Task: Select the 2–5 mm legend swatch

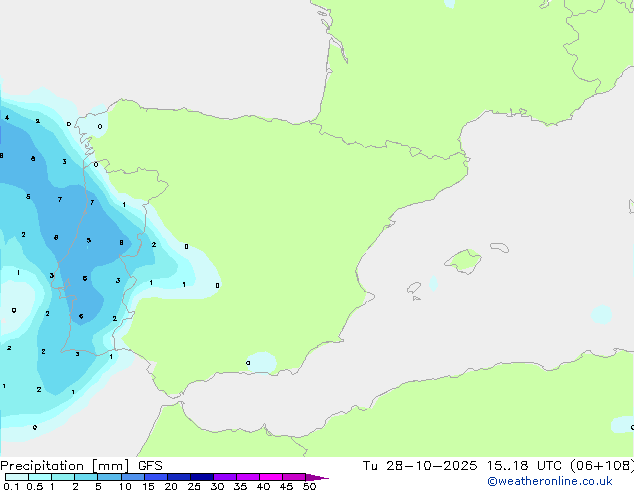Action: 86,477
